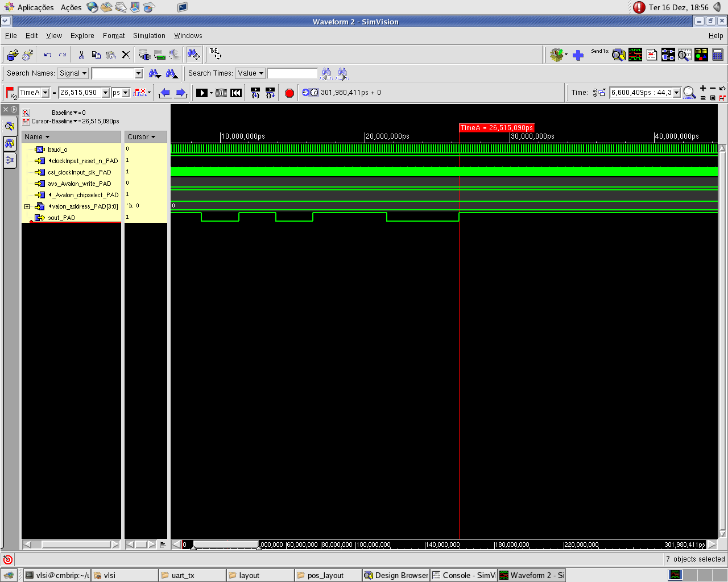728x582 pixels.
Task: Open the Value search times dropdown
Action: point(250,73)
